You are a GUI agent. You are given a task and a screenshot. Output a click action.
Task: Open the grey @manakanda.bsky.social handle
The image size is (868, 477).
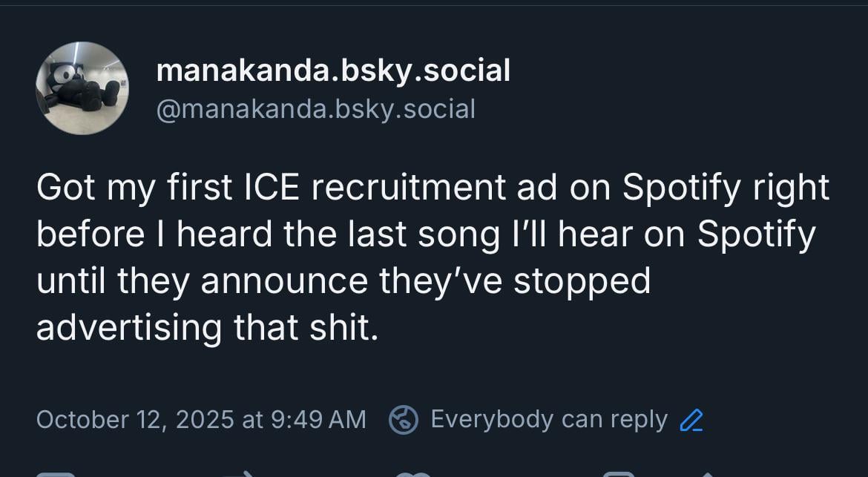pyautogui.click(x=315, y=109)
